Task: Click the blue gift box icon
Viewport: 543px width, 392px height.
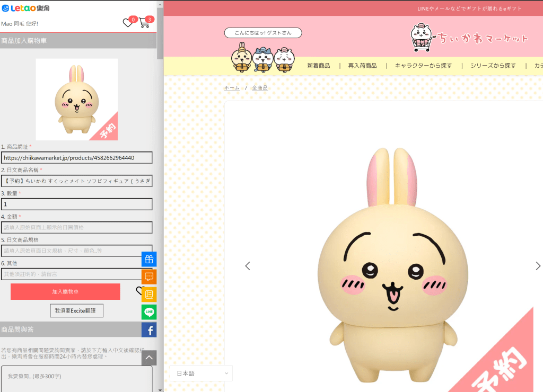Action: tap(149, 259)
